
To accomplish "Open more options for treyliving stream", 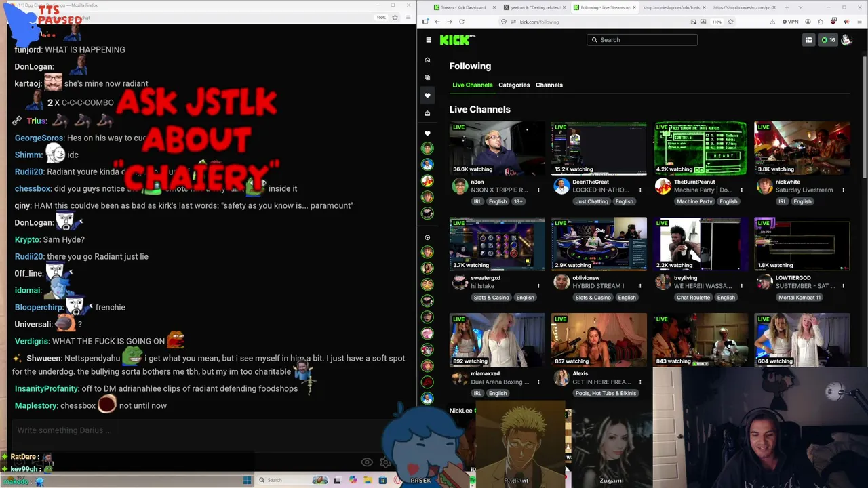I will coord(742,286).
